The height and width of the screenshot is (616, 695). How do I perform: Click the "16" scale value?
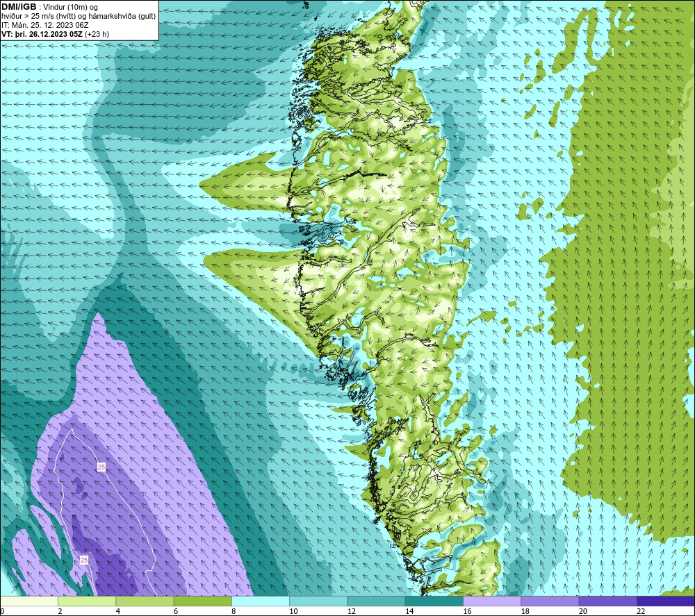467,612
